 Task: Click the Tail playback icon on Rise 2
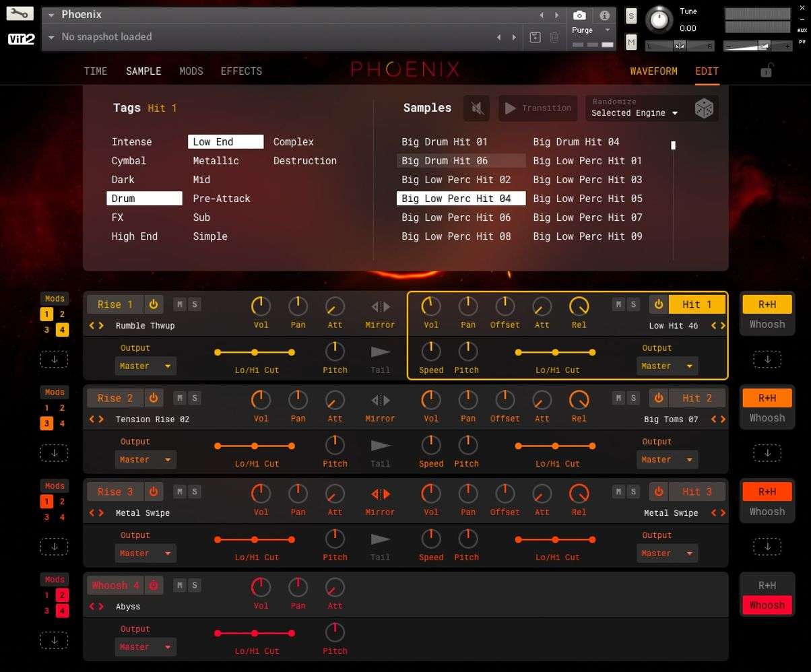[x=380, y=446]
